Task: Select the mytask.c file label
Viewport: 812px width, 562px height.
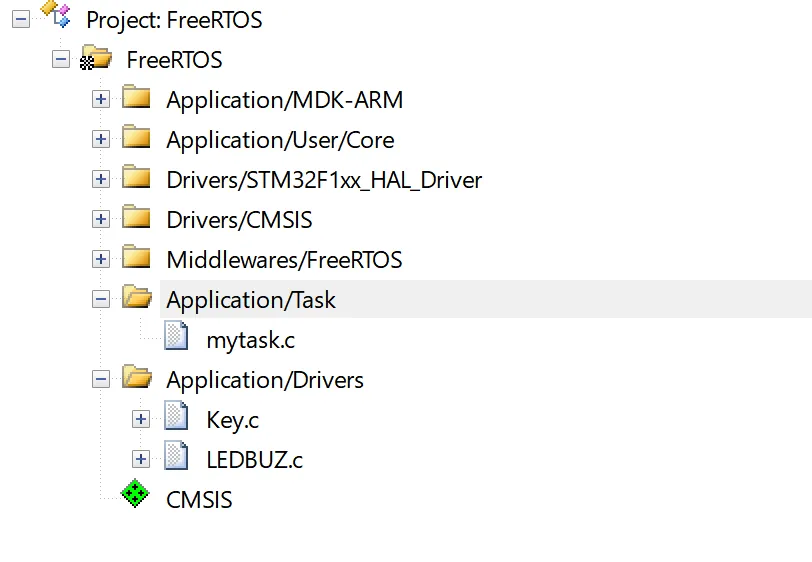Action: (x=250, y=340)
